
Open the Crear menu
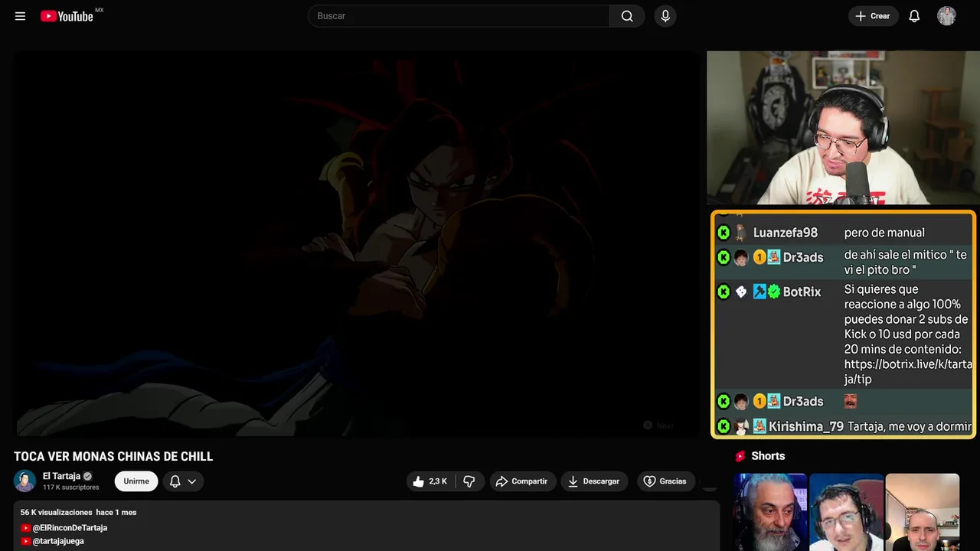873,16
